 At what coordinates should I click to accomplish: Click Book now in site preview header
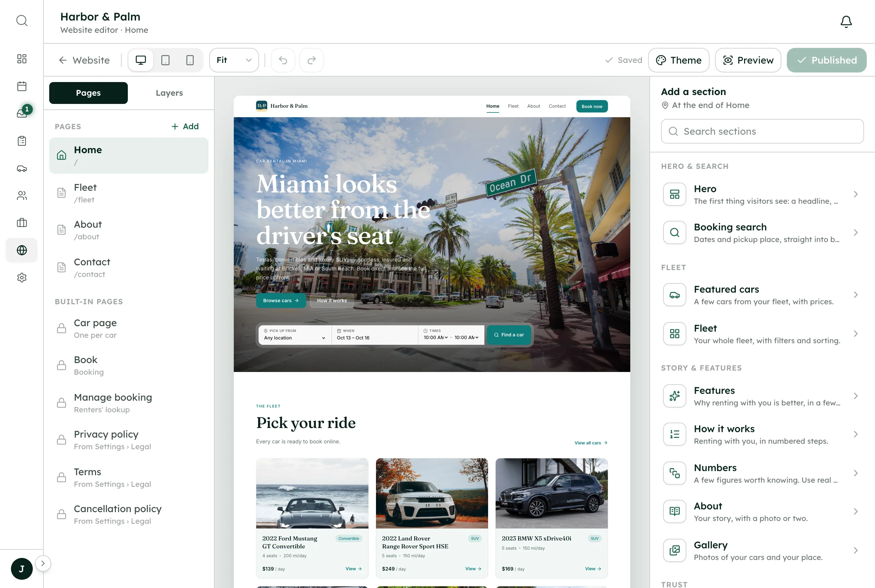[592, 106]
